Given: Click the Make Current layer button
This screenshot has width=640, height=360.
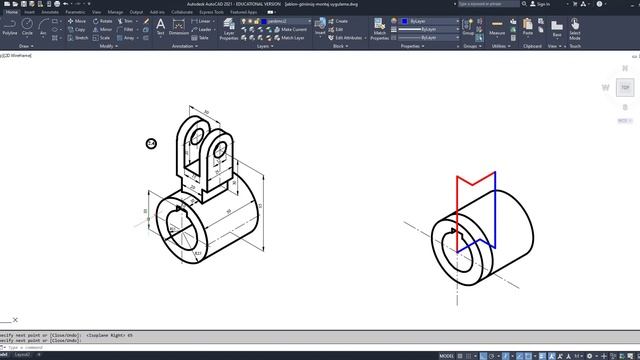Looking at the screenshot, I should [290, 29].
